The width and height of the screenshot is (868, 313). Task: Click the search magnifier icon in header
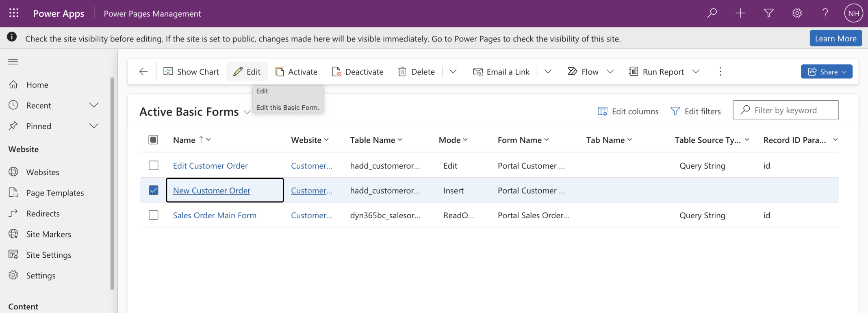pos(712,13)
